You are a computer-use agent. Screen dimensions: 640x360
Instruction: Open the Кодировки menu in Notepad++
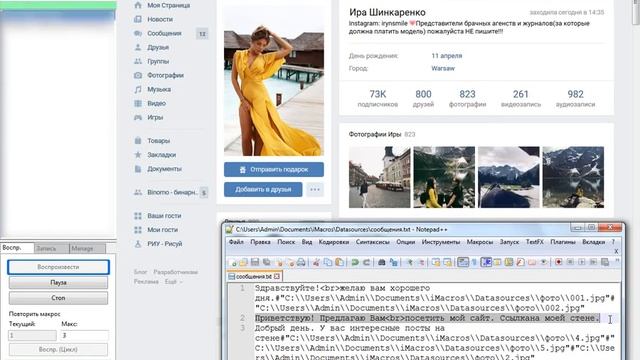(333, 242)
